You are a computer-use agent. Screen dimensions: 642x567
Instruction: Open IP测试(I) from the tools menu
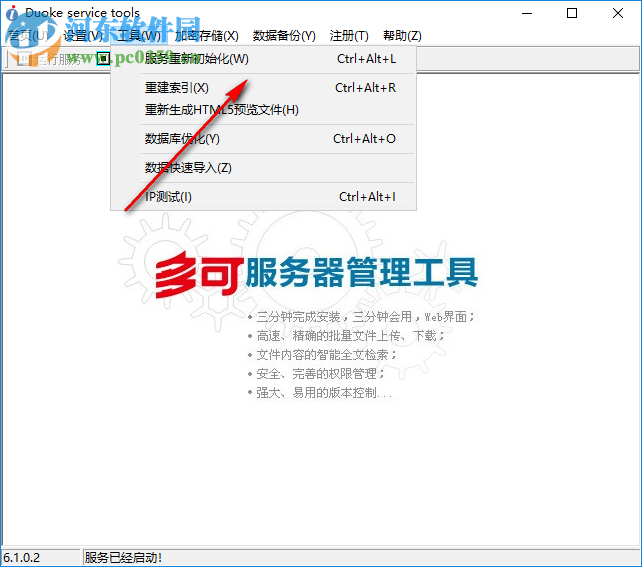263,197
